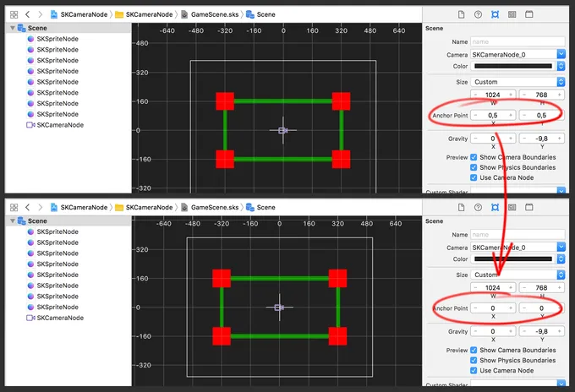Show File inspector in lower window

(462, 207)
